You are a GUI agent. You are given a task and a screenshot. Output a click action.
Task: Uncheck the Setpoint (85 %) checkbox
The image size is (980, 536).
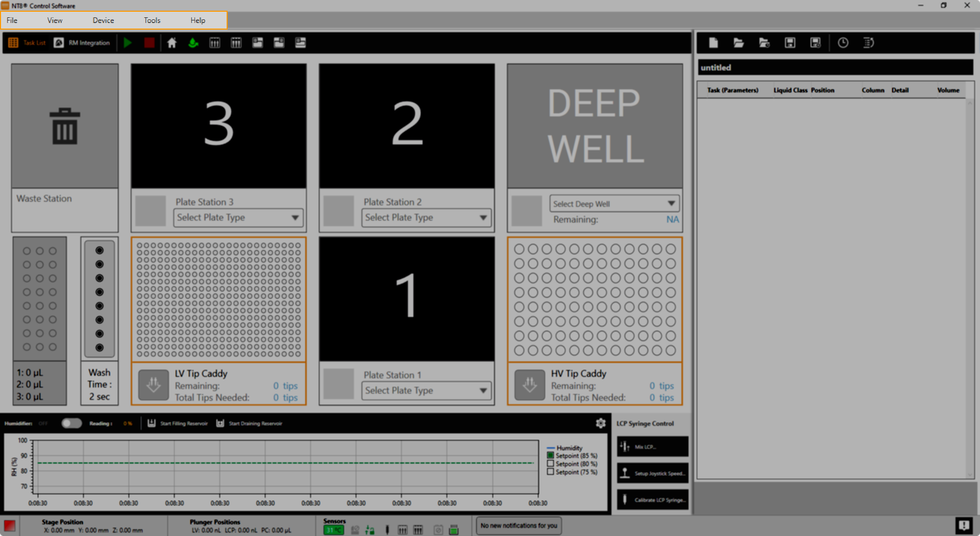click(550, 455)
